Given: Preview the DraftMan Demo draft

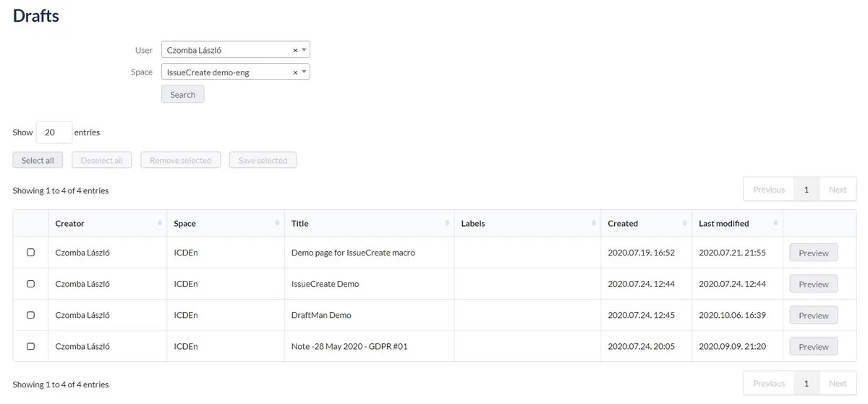Looking at the screenshot, I should coord(814,315).
